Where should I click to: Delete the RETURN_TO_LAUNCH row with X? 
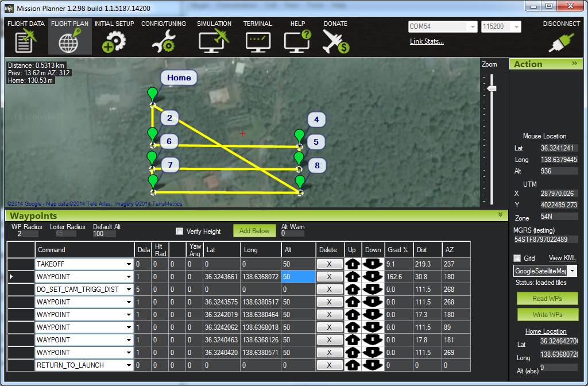329,365
